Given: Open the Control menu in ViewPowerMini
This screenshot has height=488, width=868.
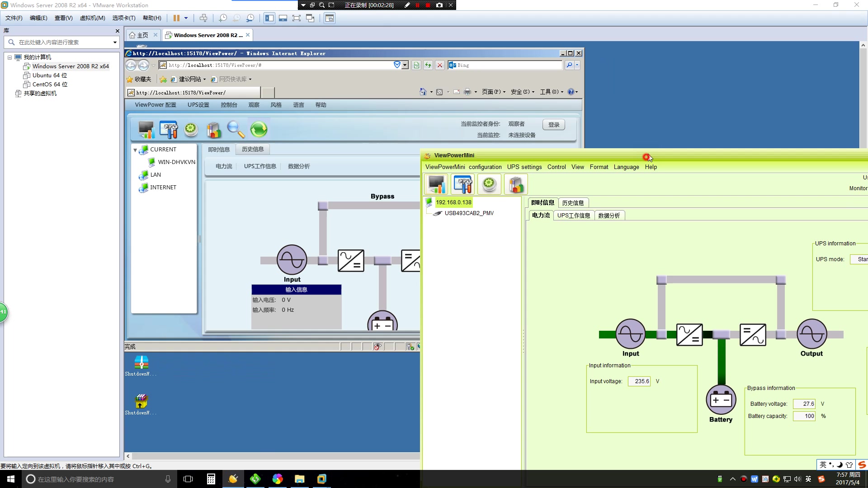Looking at the screenshot, I should click(557, 167).
